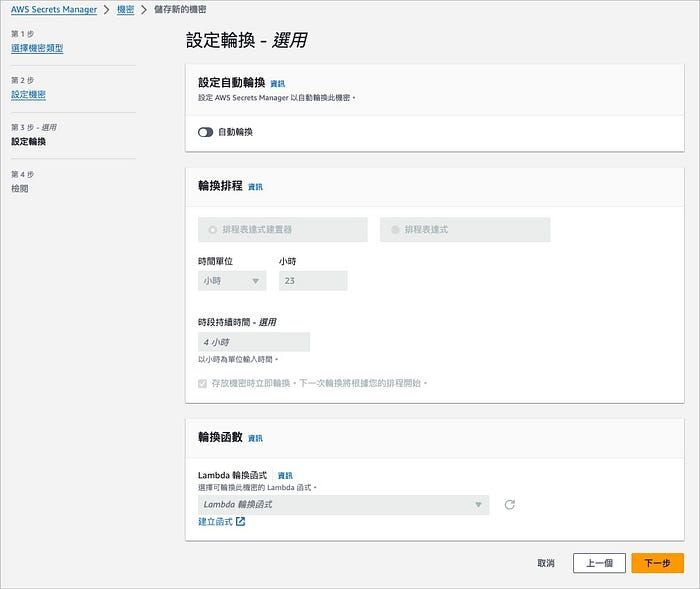Click 資訊 link next to 設定自動輪換
Image resolution: width=700 pixels, height=589 pixels.
tap(278, 84)
